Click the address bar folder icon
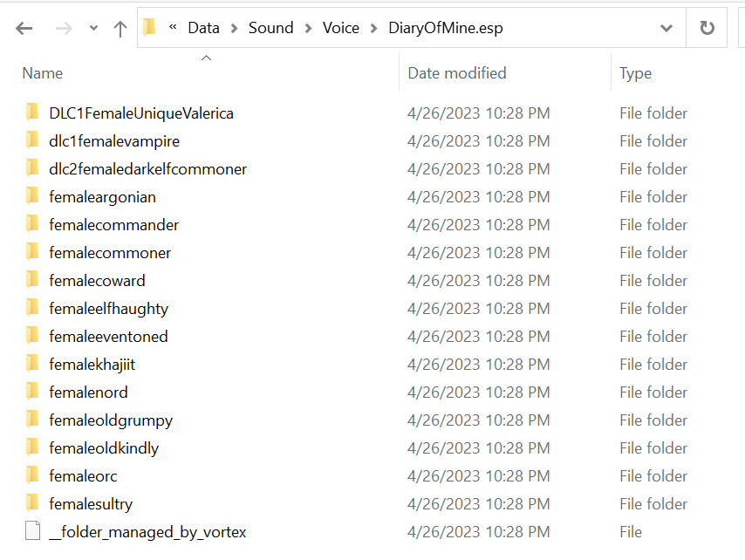745x560 pixels. pos(149,27)
